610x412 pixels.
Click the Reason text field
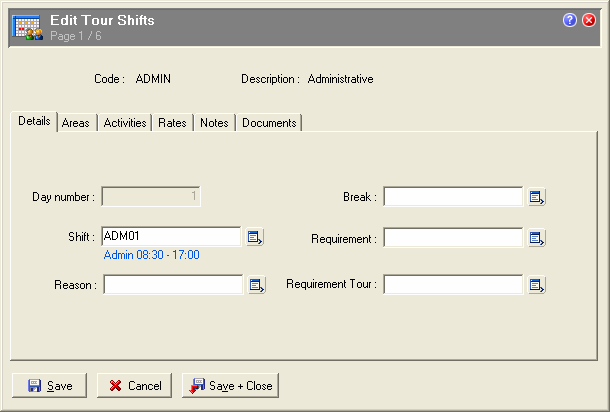point(171,285)
